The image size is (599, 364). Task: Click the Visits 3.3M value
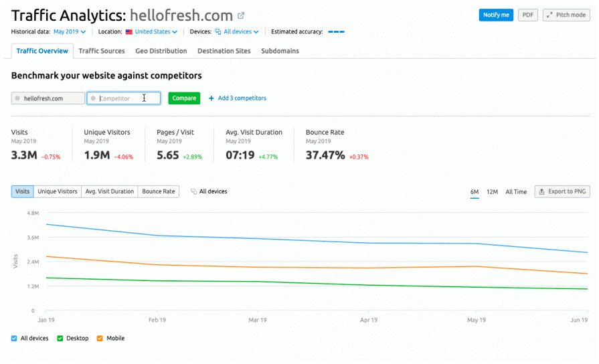[24, 155]
